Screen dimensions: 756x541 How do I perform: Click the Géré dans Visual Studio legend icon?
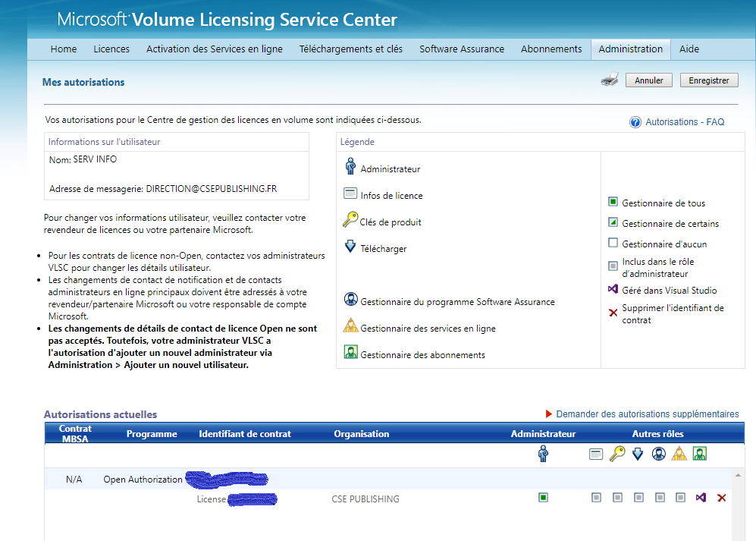[x=613, y=288]
